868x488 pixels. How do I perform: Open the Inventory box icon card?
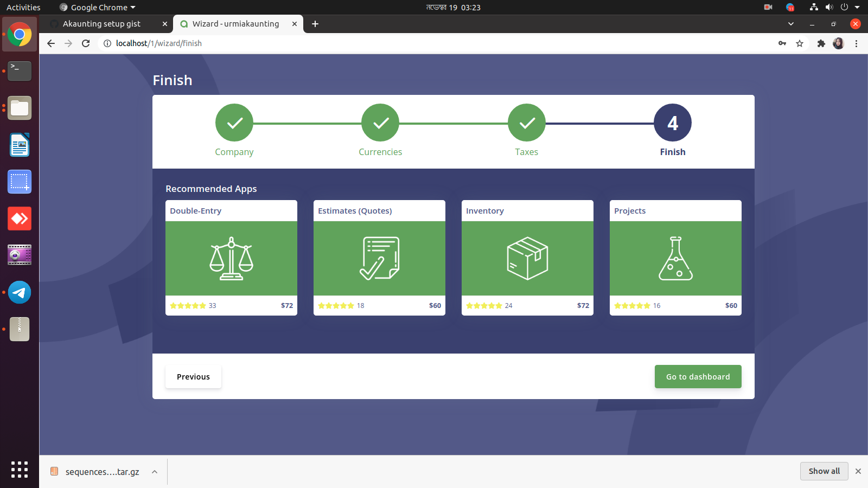(527, 258)
